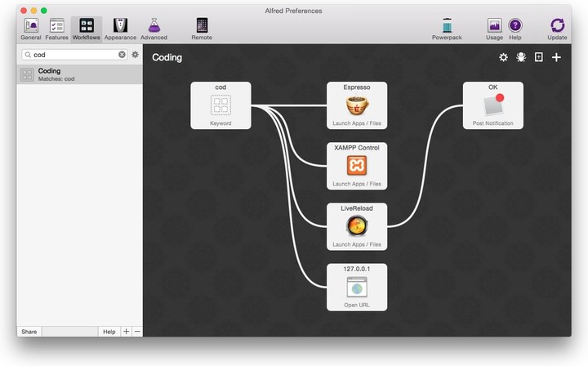Open the General preferences tab
Screen dimensions: 588x366
click(31, 28)
